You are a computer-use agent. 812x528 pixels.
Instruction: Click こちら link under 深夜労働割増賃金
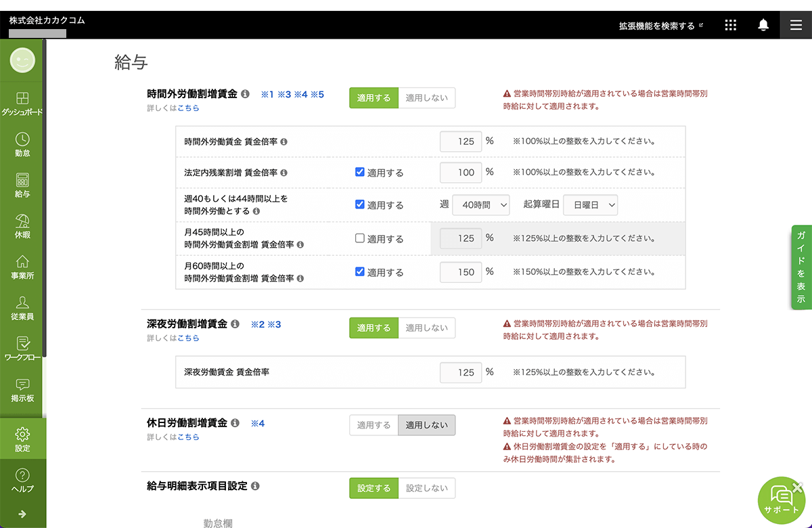tap(188, 338)
